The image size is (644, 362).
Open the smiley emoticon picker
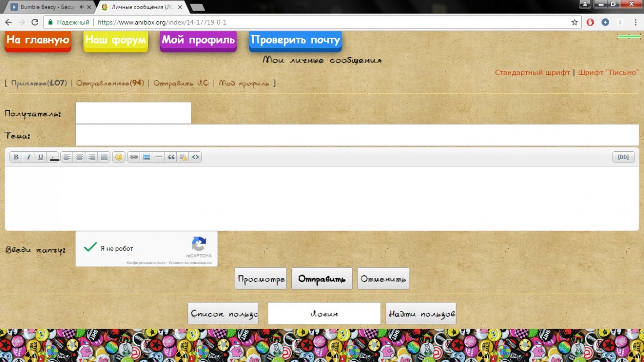119,157
